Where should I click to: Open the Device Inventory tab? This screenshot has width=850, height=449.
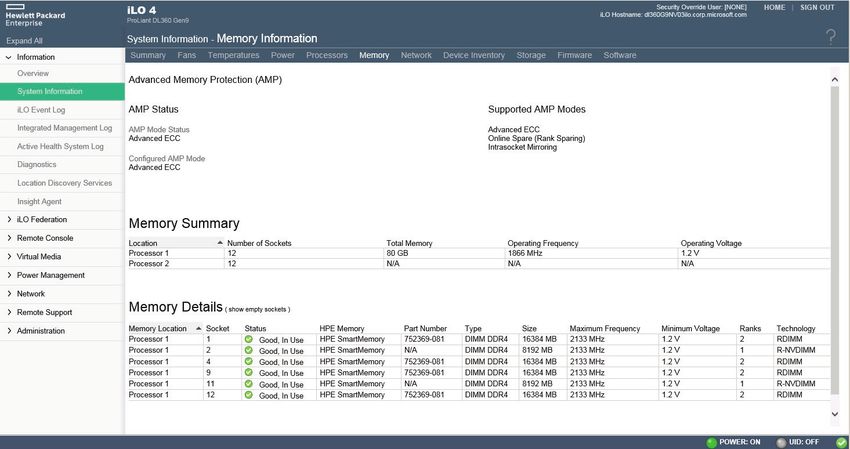pyautogui.click(x=474, y=55)
